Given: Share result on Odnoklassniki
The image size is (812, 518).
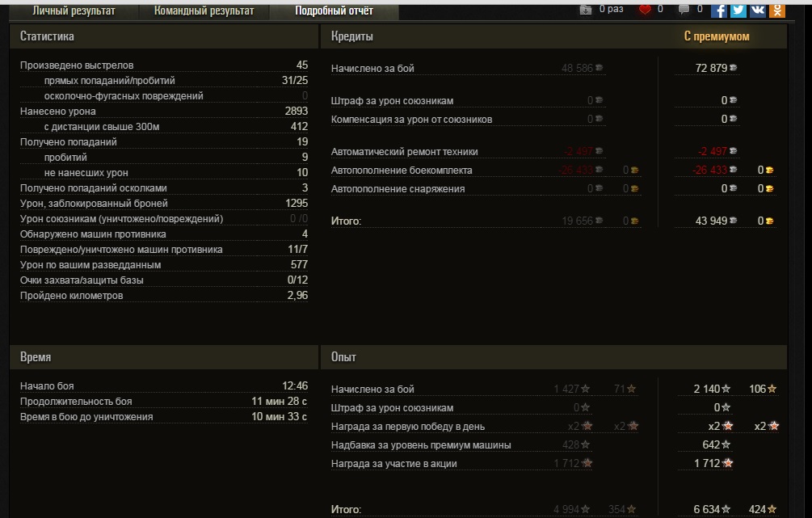Looking at the screenshot, I should (777, 11).
